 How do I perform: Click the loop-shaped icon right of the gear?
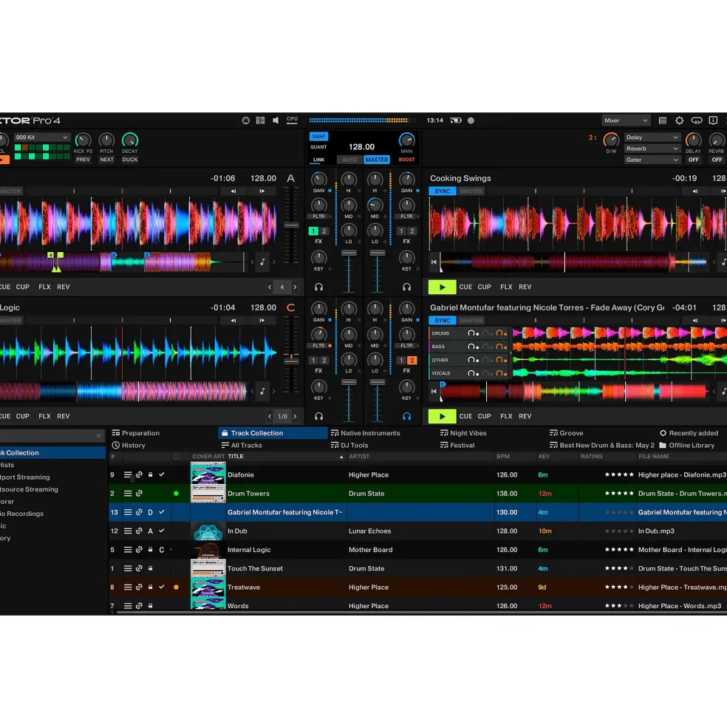point(697,120)
